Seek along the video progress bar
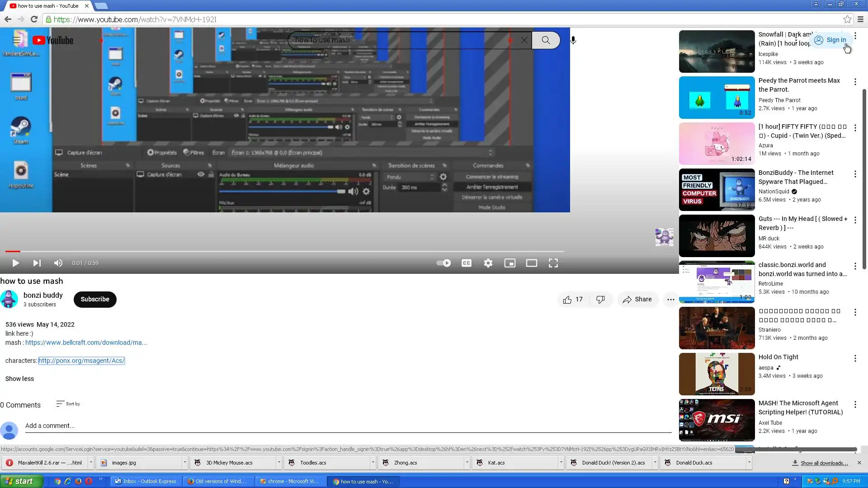Image resolution: width=868 pixels, height=488 pixels. (x=285, y=251)
